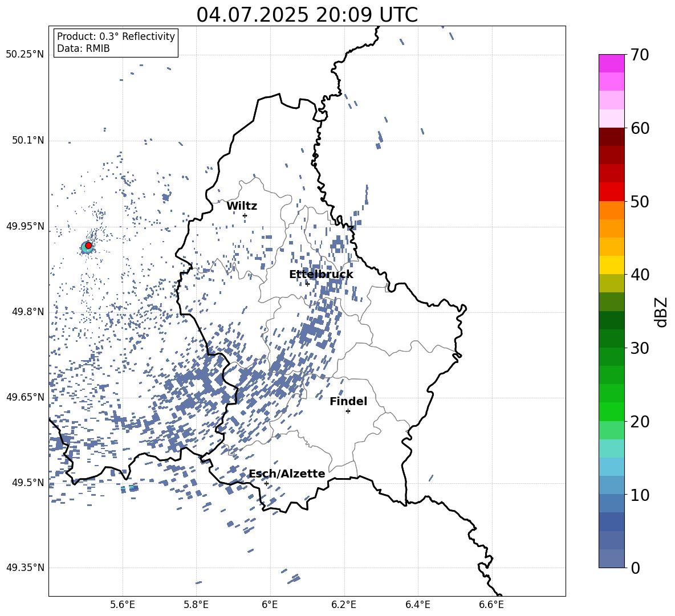
Task: Click the colorbar tick label 10
Action: 640,495
